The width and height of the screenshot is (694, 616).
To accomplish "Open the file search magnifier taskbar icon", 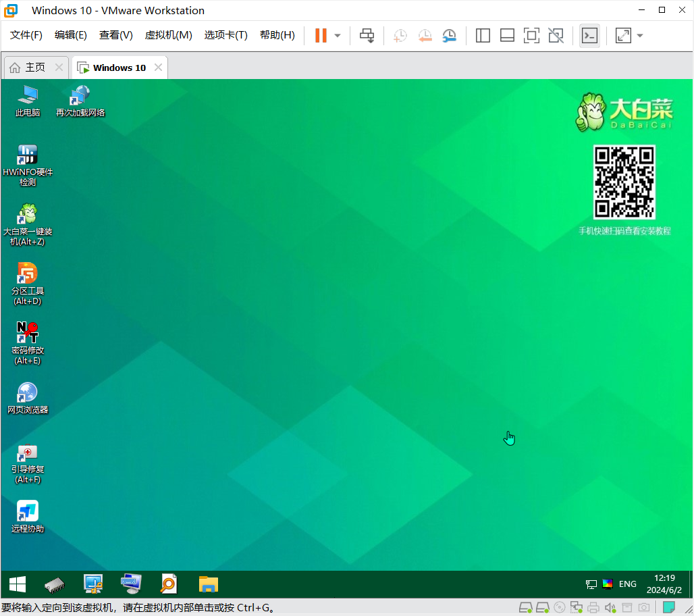I will (169, 584).
